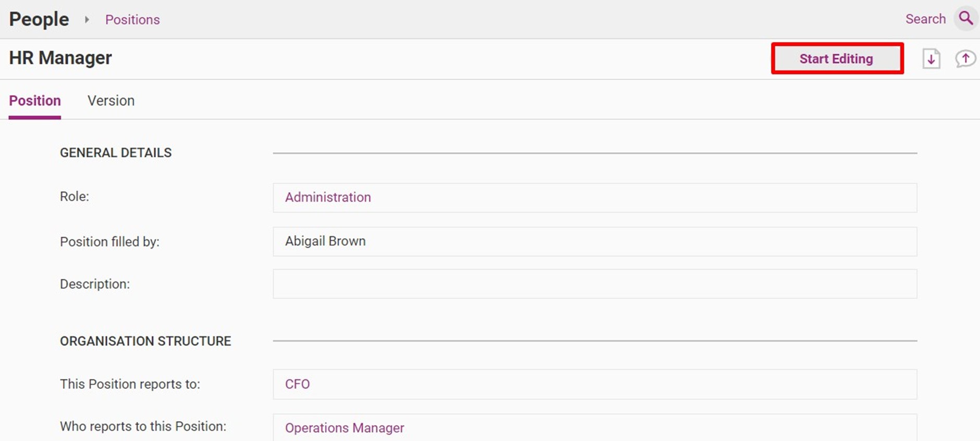Click the Search text label
Image resolution: width=980 pixels, height=441 pixels.
pyautogui.click(x=925, y=19)
